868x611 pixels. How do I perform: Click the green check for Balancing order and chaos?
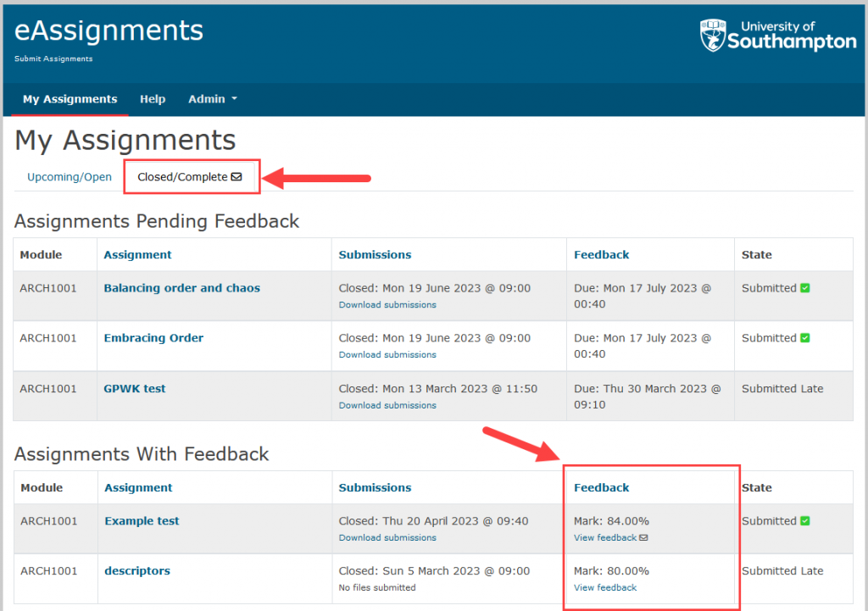[x=805, y=288]
